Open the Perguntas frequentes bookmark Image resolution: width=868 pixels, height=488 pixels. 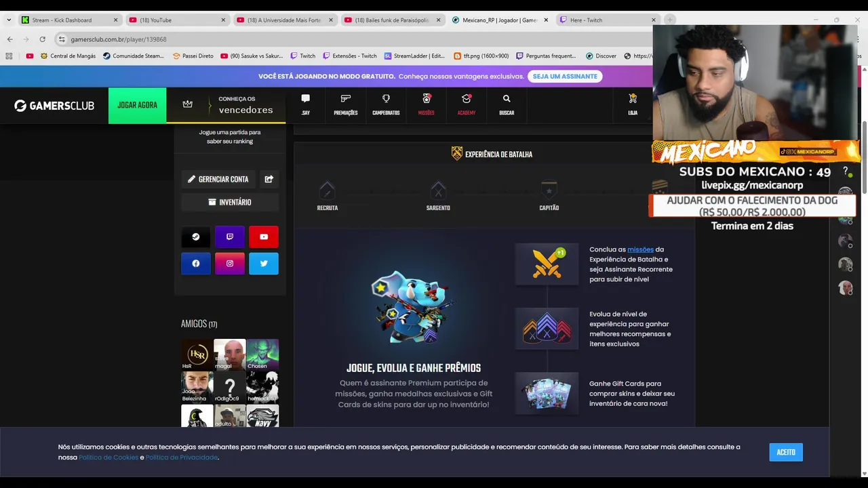pyautogui.click(x=546, y=56)
